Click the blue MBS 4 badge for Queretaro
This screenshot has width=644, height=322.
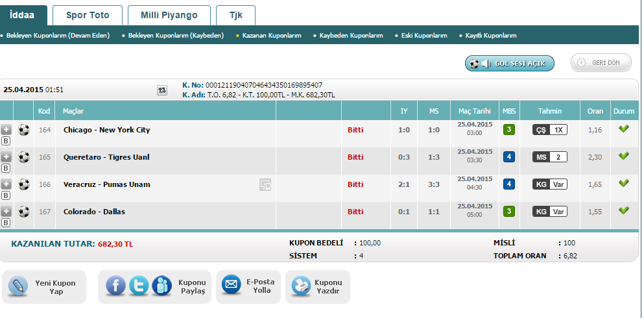tap(509, 157)
